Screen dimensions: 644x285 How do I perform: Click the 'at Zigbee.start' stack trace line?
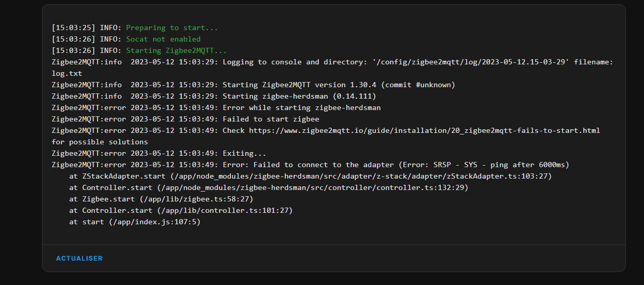tap(161, 199)
